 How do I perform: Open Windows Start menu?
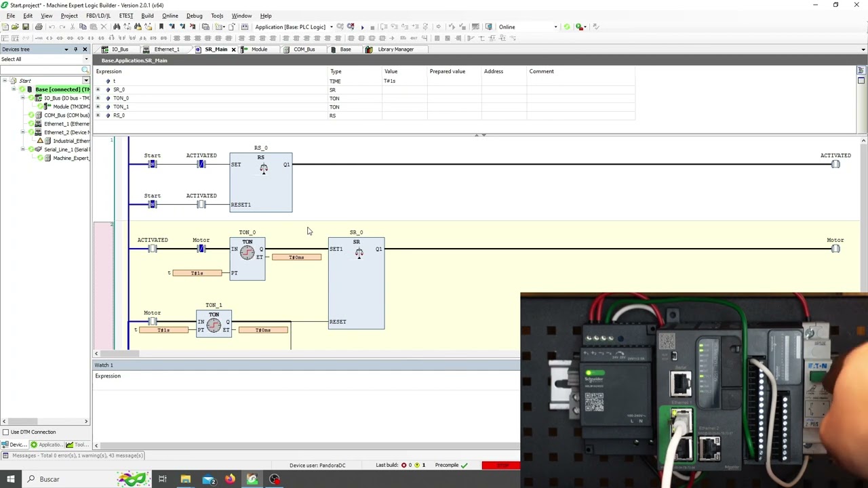[10, 479]
